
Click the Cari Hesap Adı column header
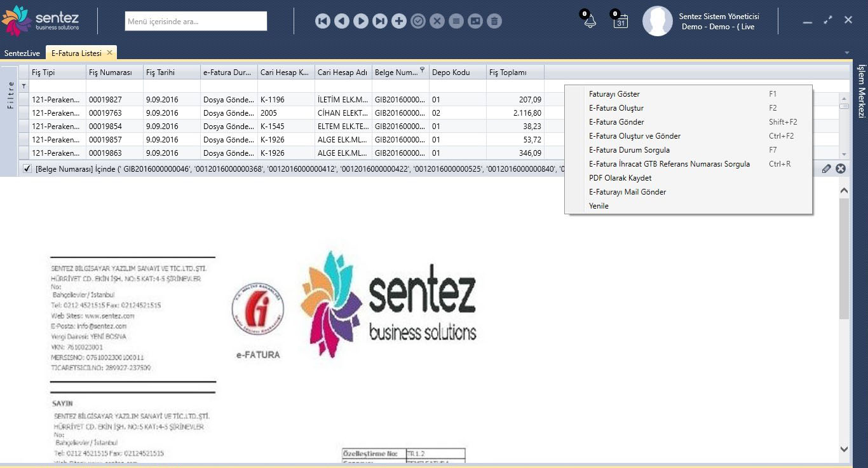(343, 72)
